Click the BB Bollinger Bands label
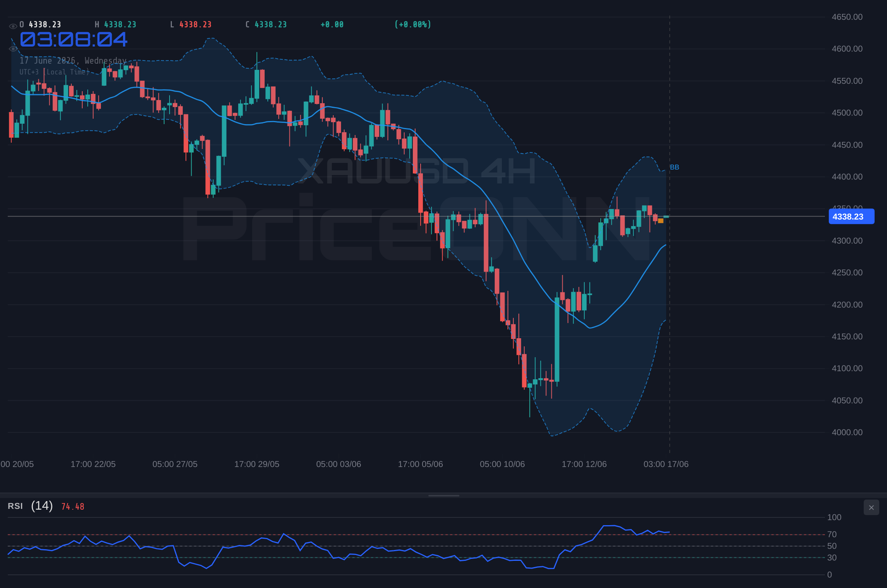This screenshot has width=887, height=588. pyautogui.click(x=674, y=167)
